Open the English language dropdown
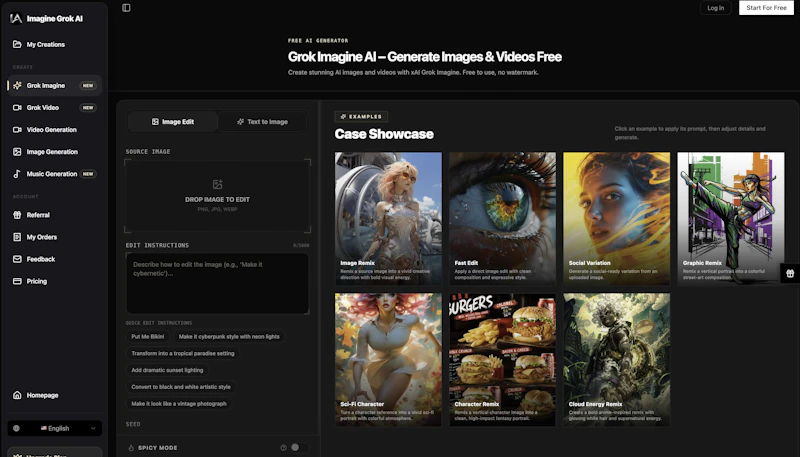 (55, 428)
